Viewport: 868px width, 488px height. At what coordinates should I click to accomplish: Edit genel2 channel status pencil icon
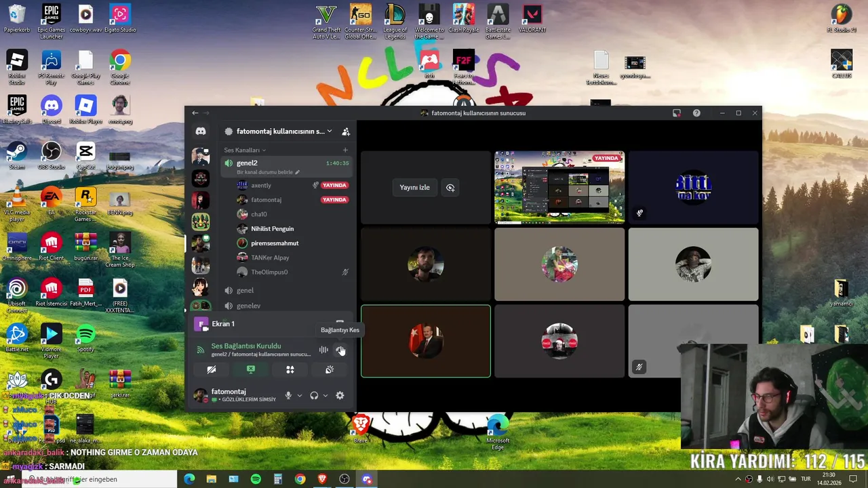point(297,172)
